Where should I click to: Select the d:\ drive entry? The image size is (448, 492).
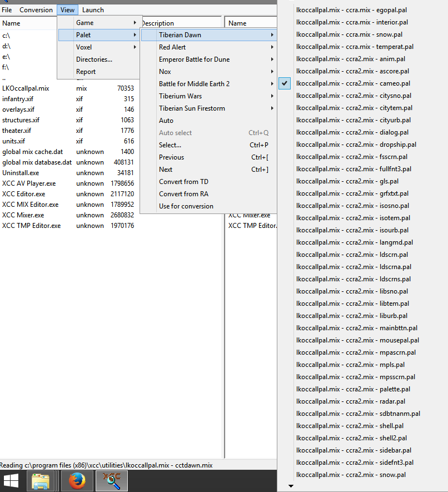(x=6, y=47)
